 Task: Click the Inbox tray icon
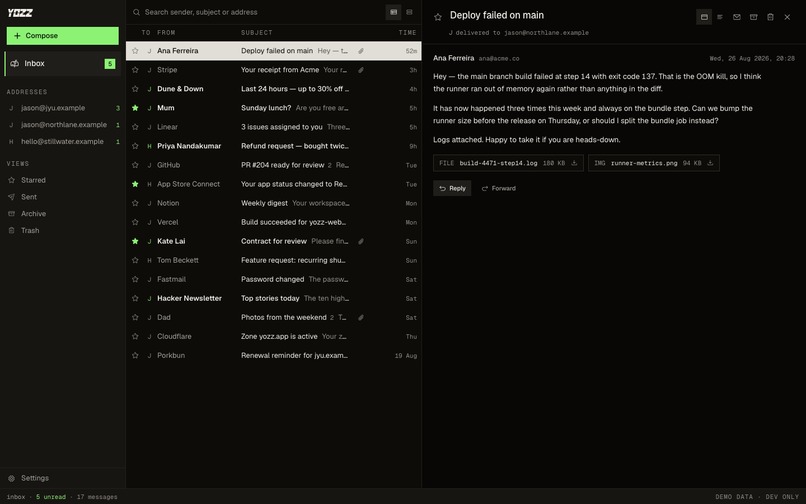14,64
